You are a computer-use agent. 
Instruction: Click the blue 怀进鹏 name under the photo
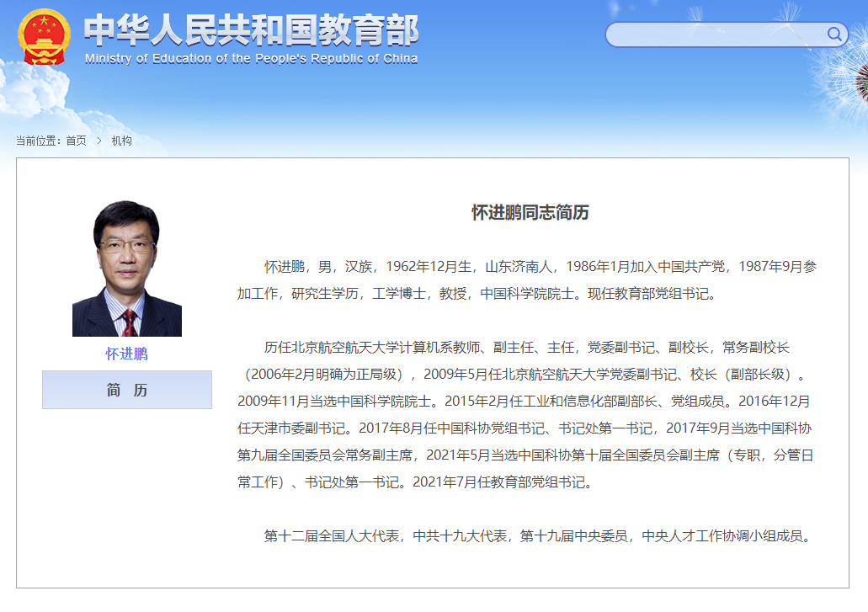point(126,354)
